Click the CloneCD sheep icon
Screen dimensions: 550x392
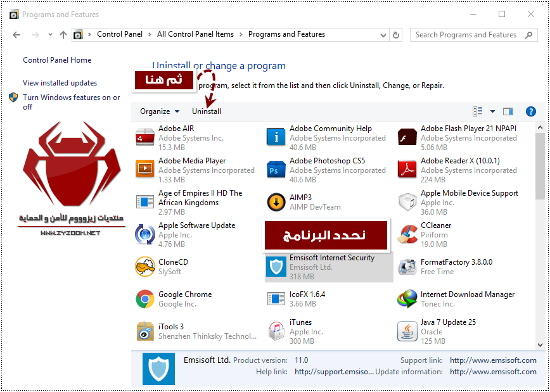(145, 267)
